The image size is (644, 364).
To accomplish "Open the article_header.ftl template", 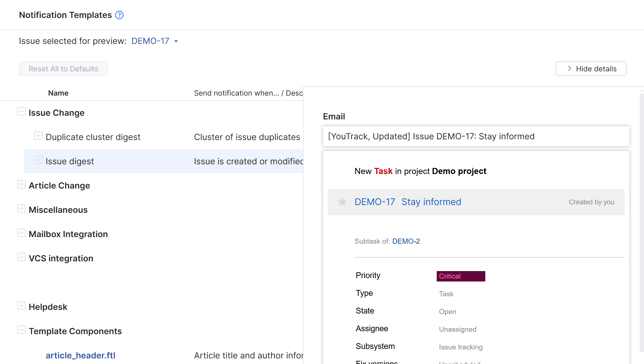I will point(80,355).
